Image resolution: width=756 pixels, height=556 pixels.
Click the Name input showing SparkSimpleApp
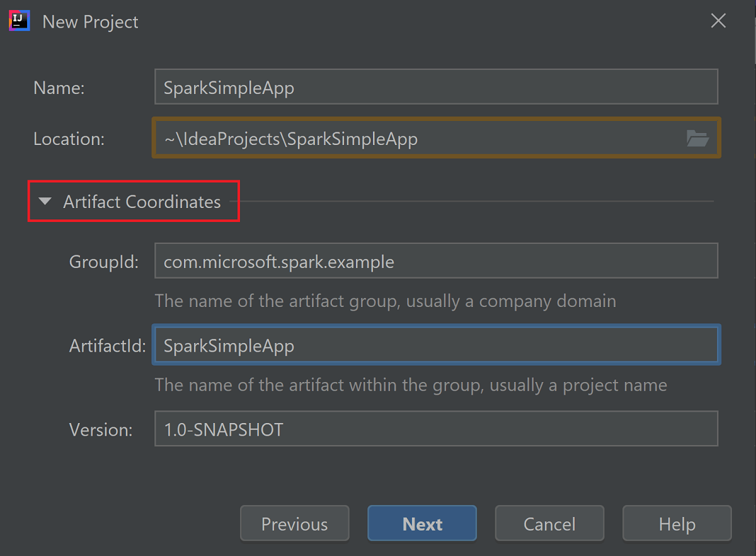coord(436,86)
